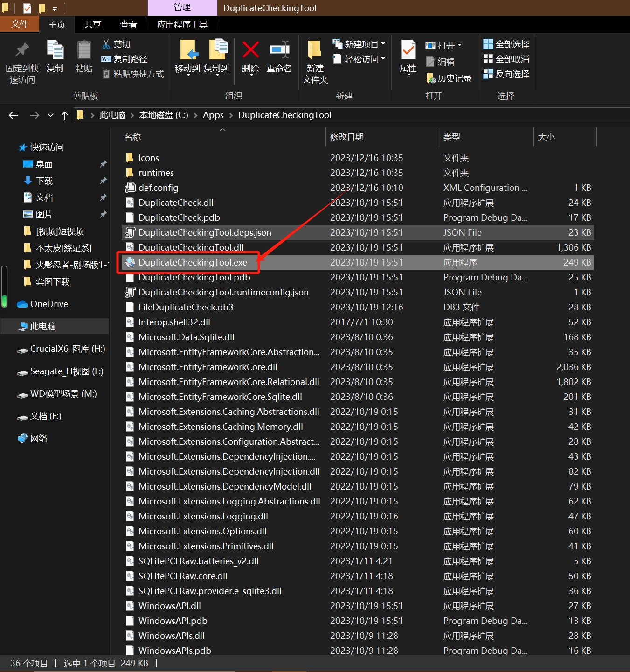Open the Move to (移动到) menu
The image size is (630, 672).
[187, 57]
